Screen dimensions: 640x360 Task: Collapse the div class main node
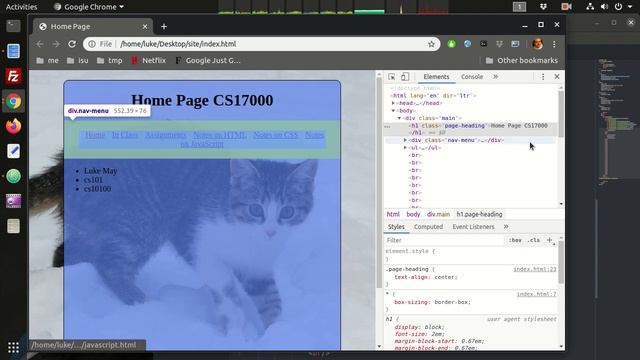(399, 118)
